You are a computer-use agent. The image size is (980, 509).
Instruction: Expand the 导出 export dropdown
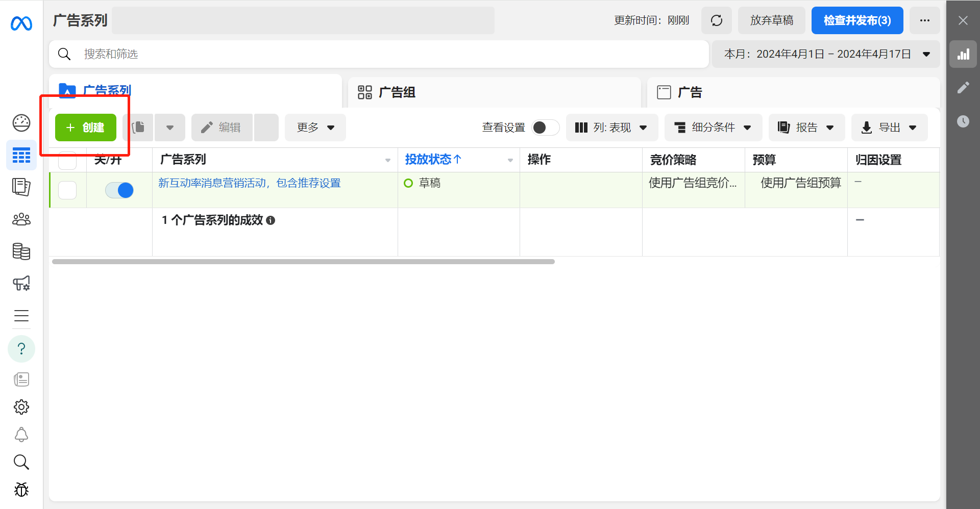(889, 128)
